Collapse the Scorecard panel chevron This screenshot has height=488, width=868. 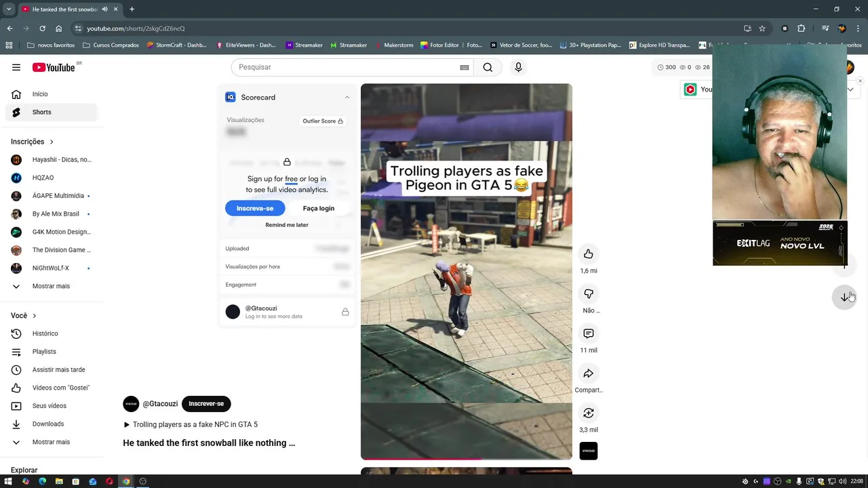click(347, 97)
